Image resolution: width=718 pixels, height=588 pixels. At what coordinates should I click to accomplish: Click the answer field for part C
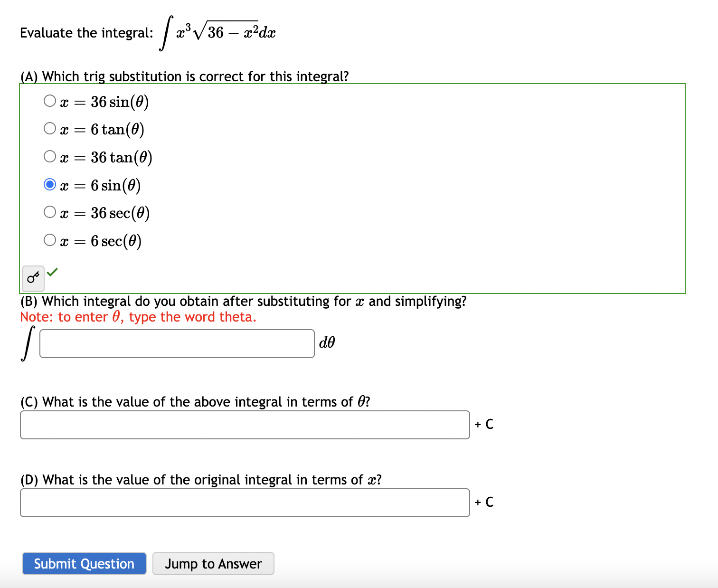point(245,425)
